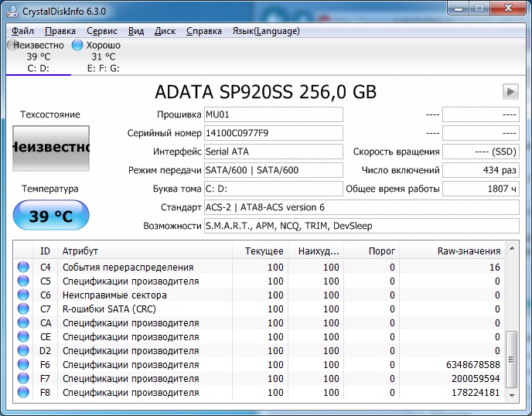Click the Атрибут column header

coord(145,251)
